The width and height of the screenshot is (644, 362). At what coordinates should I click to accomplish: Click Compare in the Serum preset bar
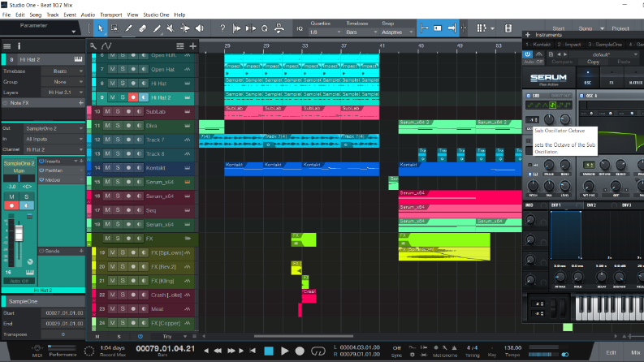(562, 62)
